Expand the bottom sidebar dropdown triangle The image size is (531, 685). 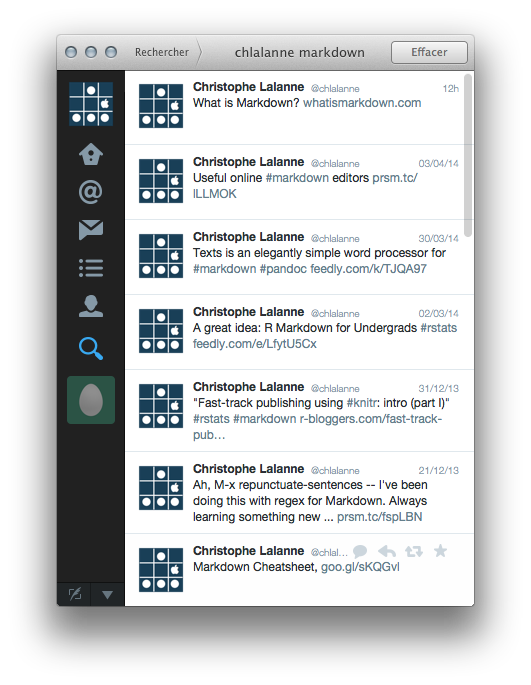tap(108, 595)
